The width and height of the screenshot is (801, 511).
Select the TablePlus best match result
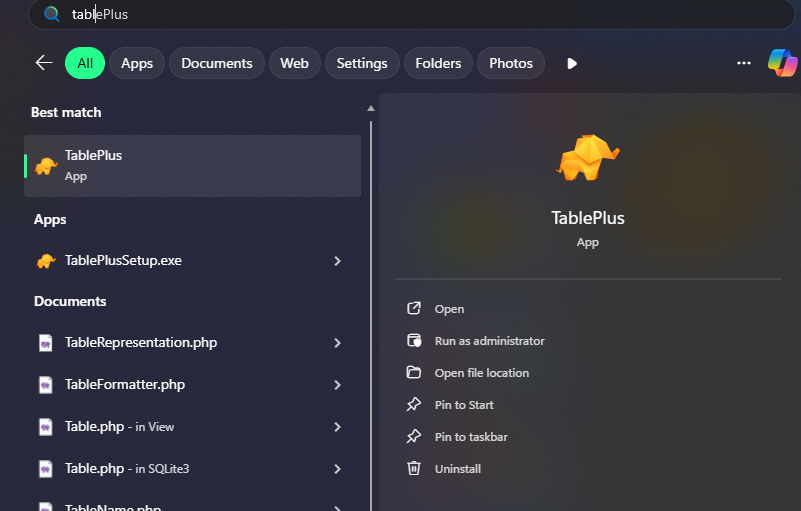tap(192, 165)
